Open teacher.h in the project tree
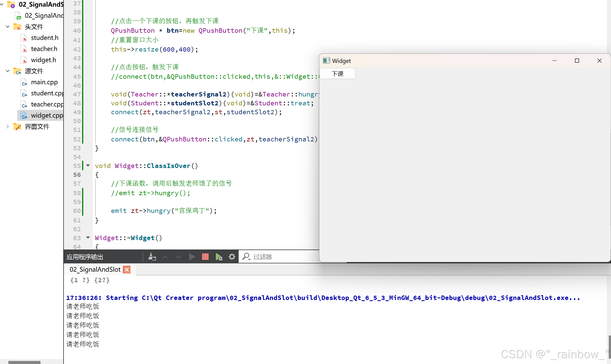This screenshot has height=364, width=611. click(x=44, y=49)
